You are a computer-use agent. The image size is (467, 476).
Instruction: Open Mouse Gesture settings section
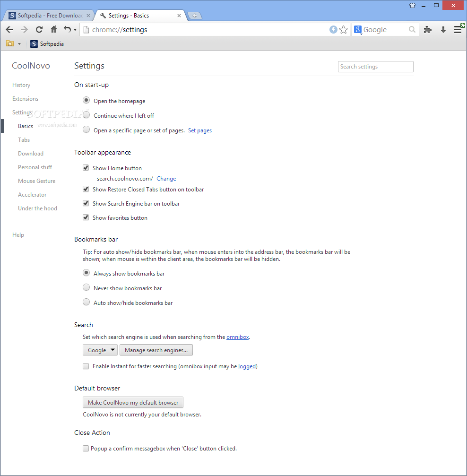[37, 181]
